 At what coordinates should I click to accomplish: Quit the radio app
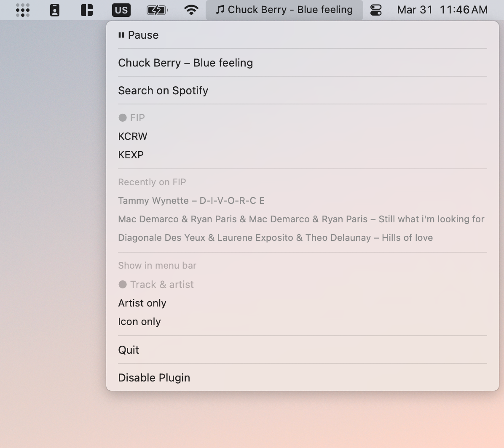pos(129,350)
